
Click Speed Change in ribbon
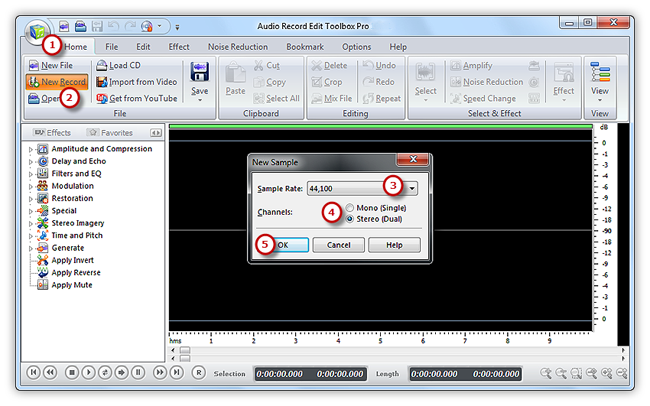click(484, 99)
